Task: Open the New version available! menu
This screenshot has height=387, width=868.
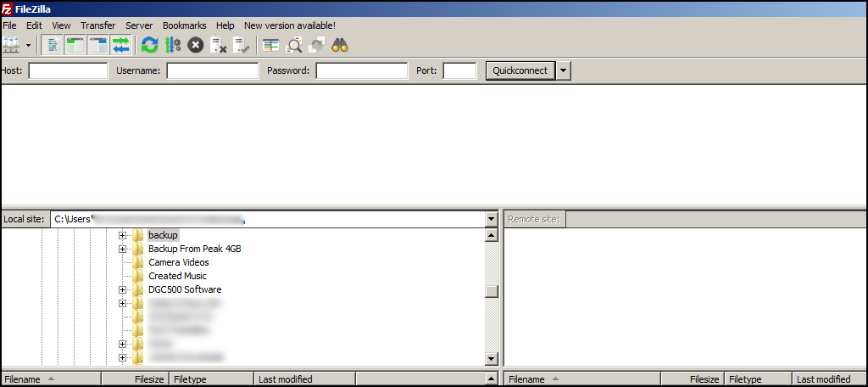Action: click(290, 25)
